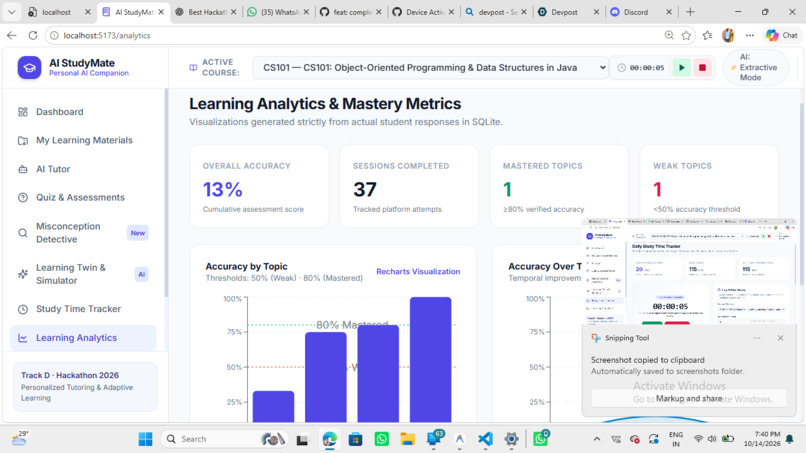Click the Dashboard grid icon
This screenshot has width=806, height=453.
(x=23, y=112)
